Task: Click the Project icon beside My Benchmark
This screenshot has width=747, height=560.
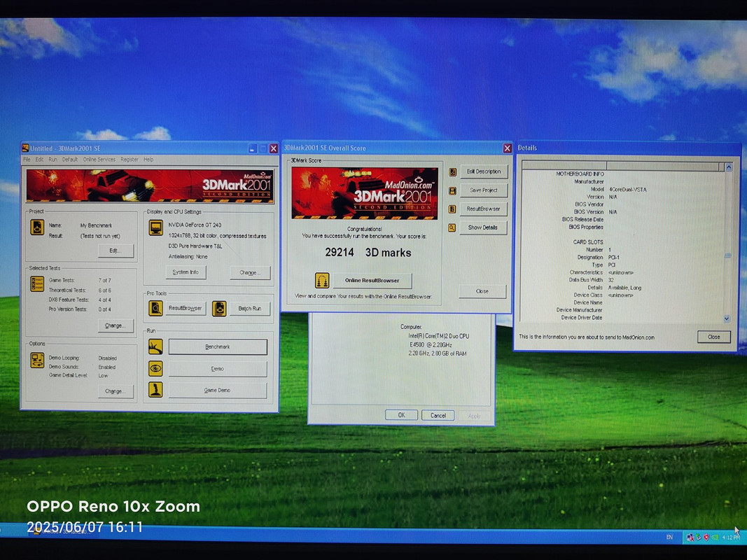Action: click(37, 227)
